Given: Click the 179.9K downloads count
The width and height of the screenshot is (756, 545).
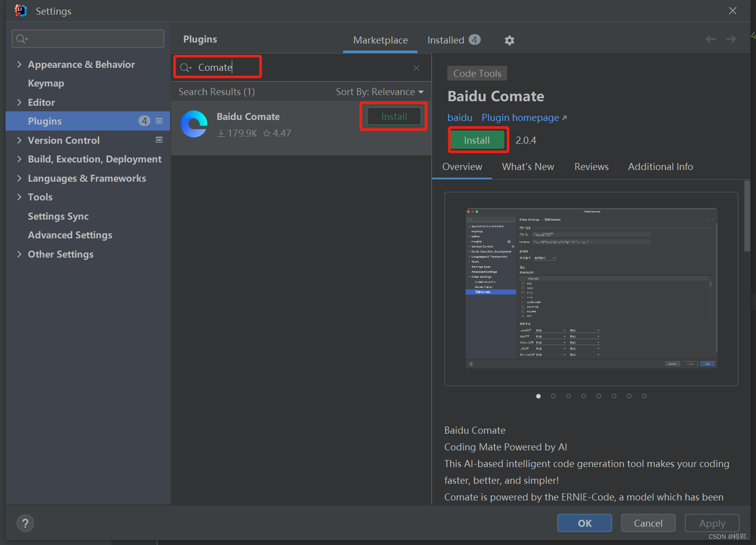Looking at the screenshot, I should click(x=237, y=133).
